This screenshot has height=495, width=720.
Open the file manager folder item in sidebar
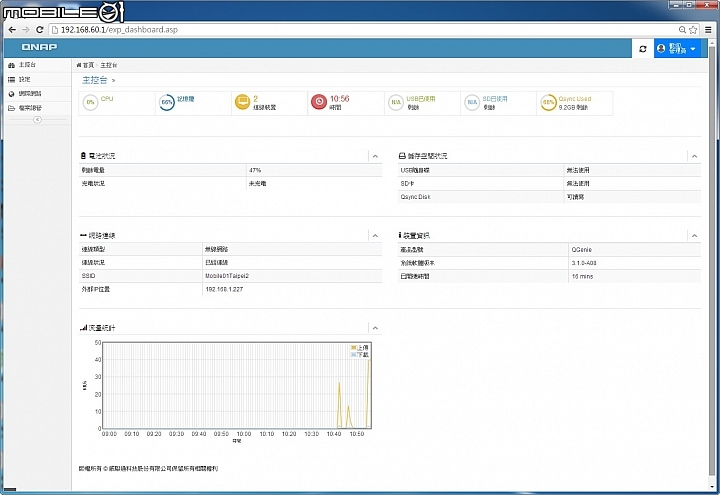(x=38, y=108)
